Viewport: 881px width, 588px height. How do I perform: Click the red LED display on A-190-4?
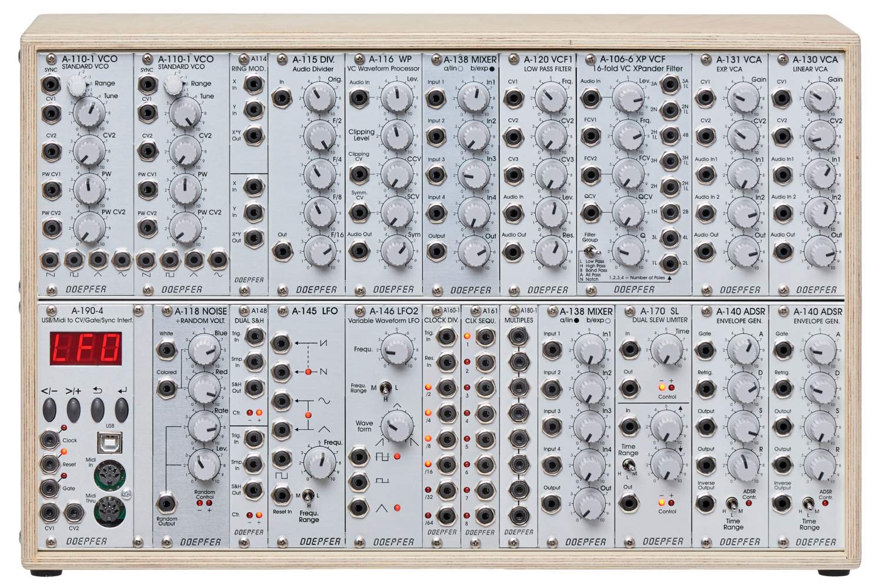pyautogui.click(x=85, y=349)
